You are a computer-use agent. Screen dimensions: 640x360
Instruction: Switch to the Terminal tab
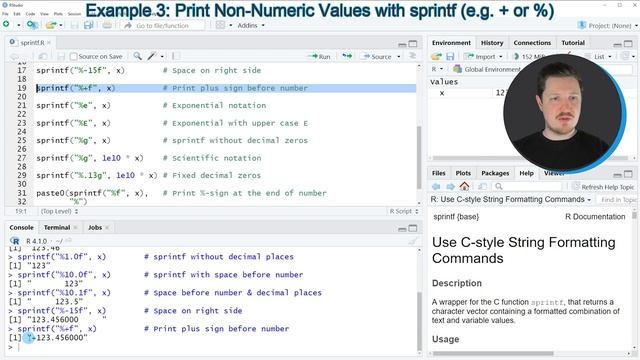tap(57, 227)
